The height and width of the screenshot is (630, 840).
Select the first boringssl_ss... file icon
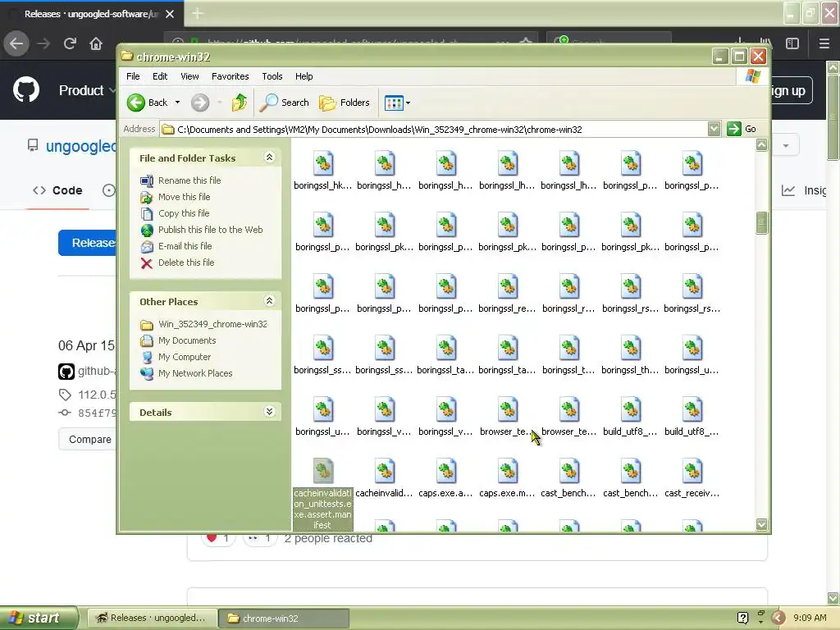pyautogui.click(x=322, y=348)
